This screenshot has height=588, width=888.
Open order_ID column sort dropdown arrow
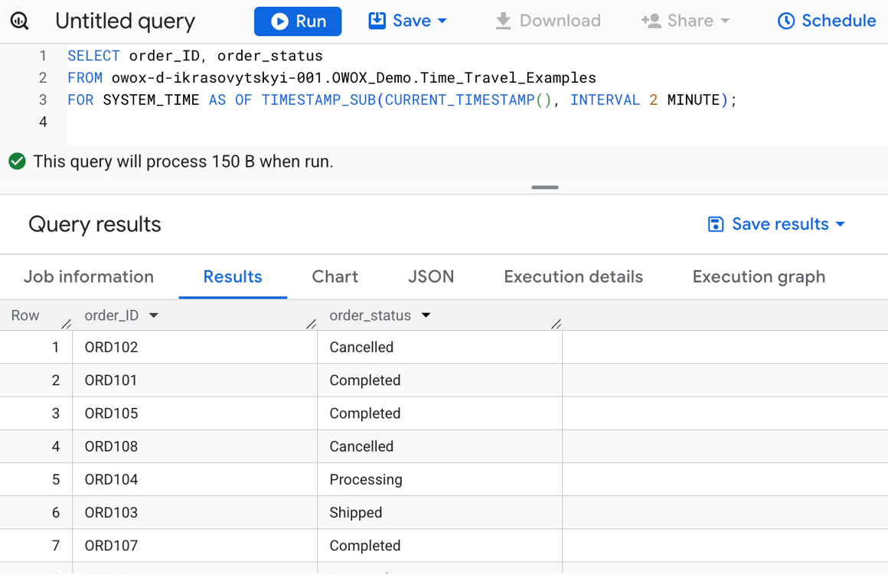[x=153, y=315]
